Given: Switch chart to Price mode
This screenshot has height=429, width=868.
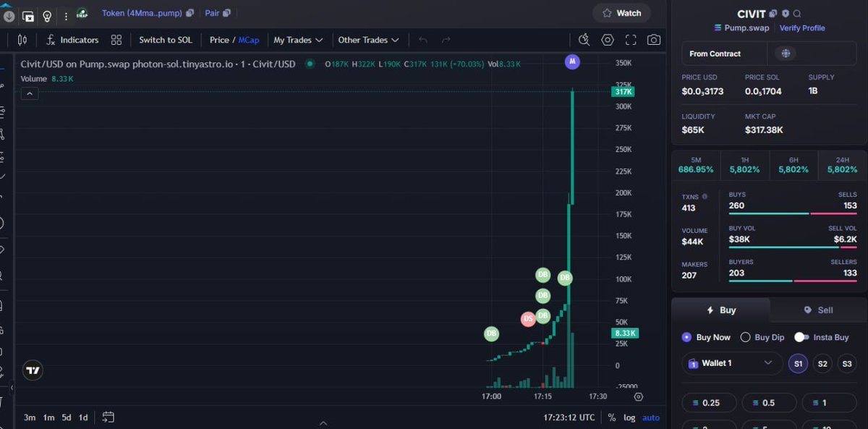Looking at the screenshot, I should tap(219, 40).
